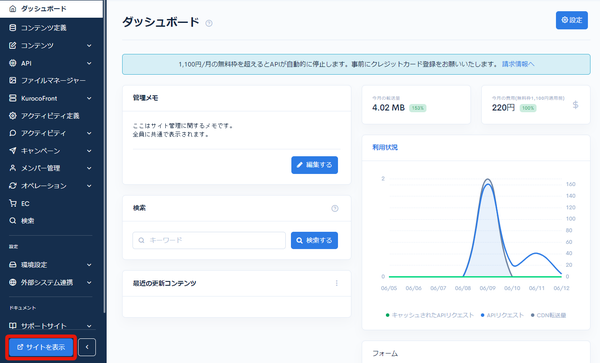Click the 管理メモ card heading
The height and width of the screenshot is (363, 600).
click(145, 98)
